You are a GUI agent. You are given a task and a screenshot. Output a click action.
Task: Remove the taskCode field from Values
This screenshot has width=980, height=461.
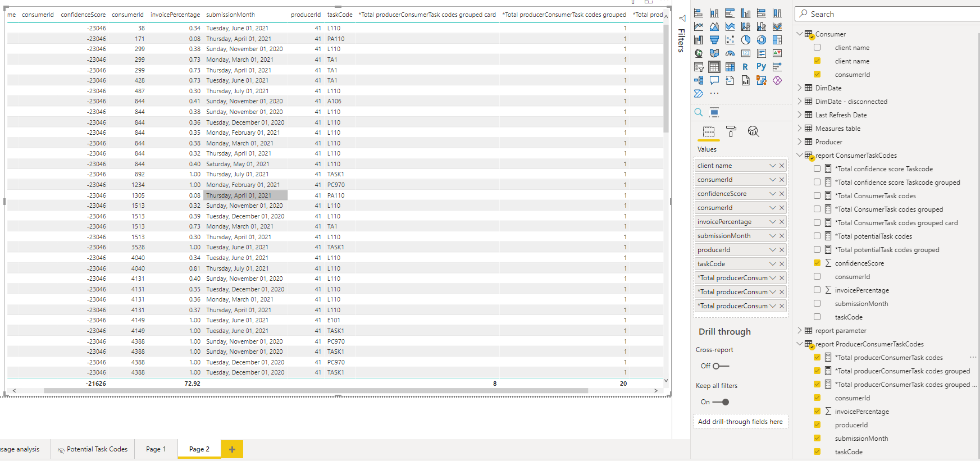782,264
